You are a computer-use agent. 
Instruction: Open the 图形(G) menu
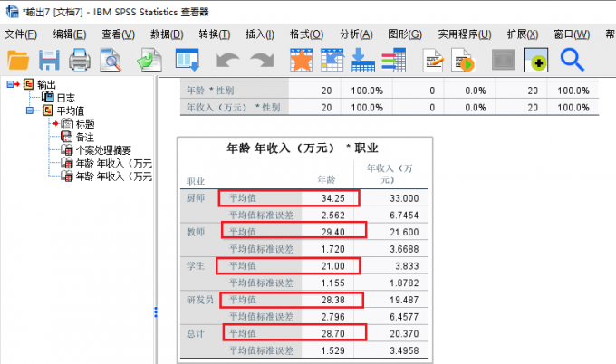coord(405,34)
